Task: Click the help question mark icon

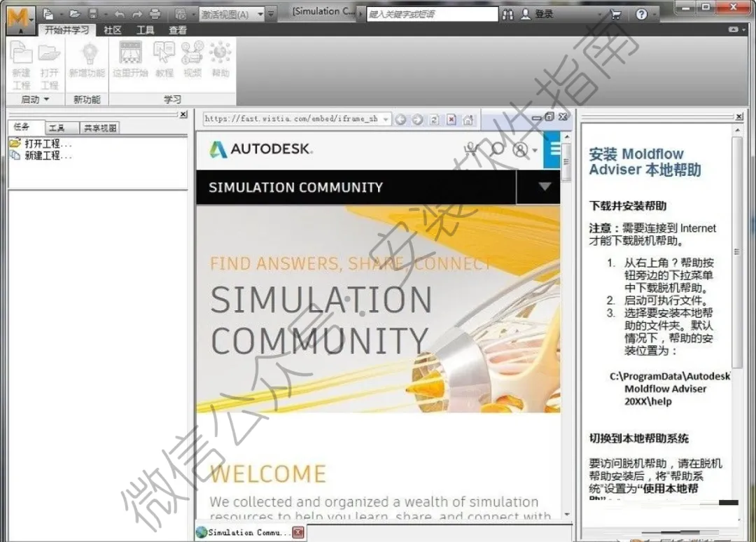Action: pos(641,14)
